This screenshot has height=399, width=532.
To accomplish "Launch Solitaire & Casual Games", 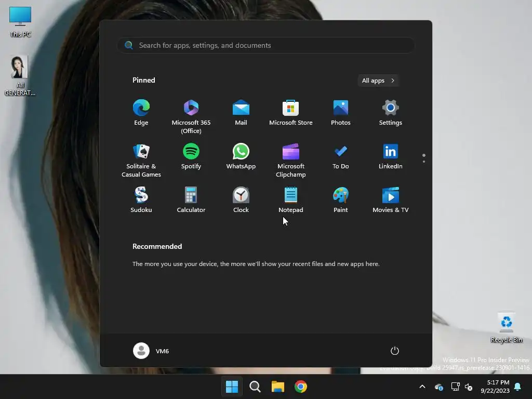I will point(141,161).
